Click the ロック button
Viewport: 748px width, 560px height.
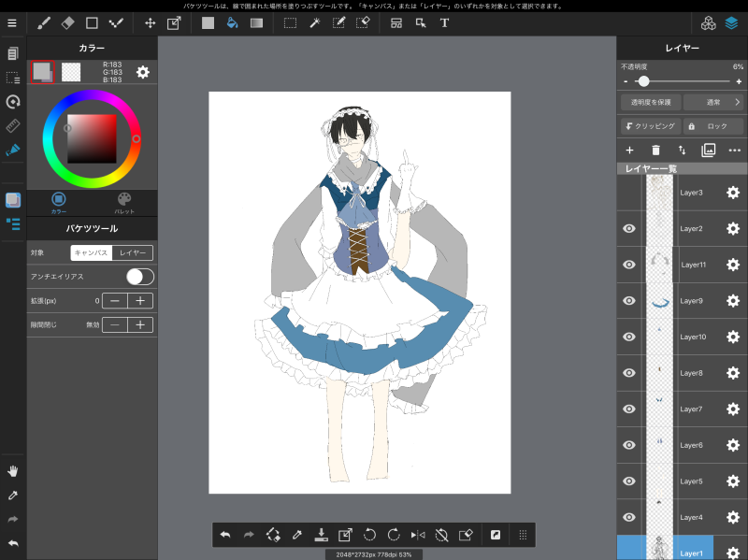(x=713, y=126)
